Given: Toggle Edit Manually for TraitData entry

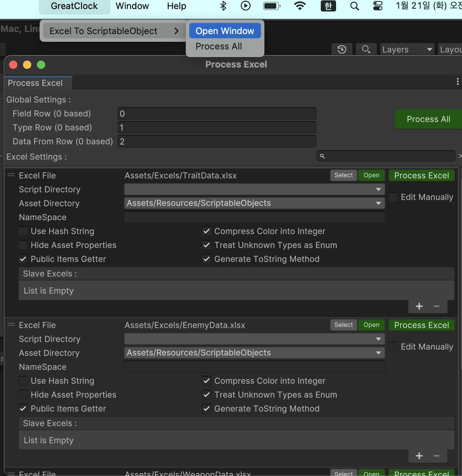Looking at the screenshot, I should (393, 197).
